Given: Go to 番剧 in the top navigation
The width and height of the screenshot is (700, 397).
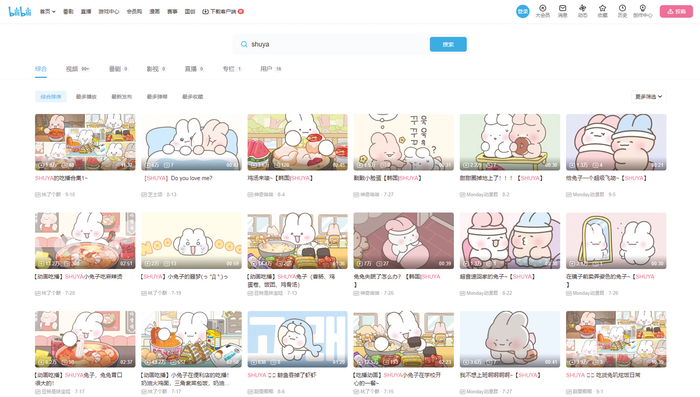Looking at the screenshot, I should 68,12.
